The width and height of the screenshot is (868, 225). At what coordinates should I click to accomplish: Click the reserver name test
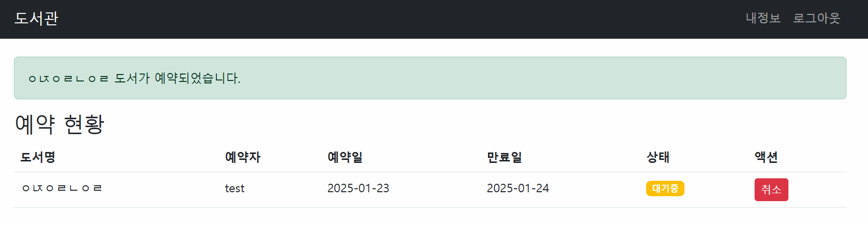[x=235, y=188]
